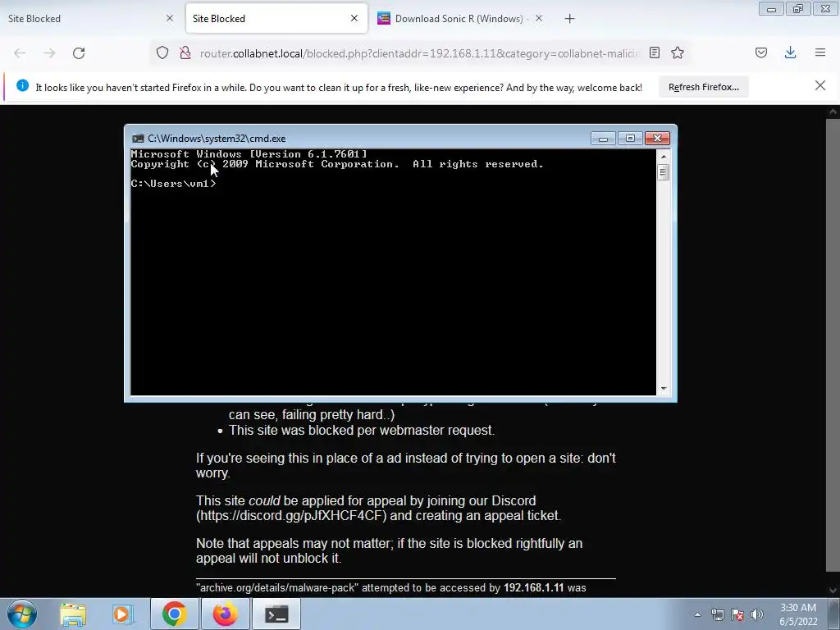Click the cmd.exe scrollbar down arrow
Screen dimensions: 840x630
point(664,389)
